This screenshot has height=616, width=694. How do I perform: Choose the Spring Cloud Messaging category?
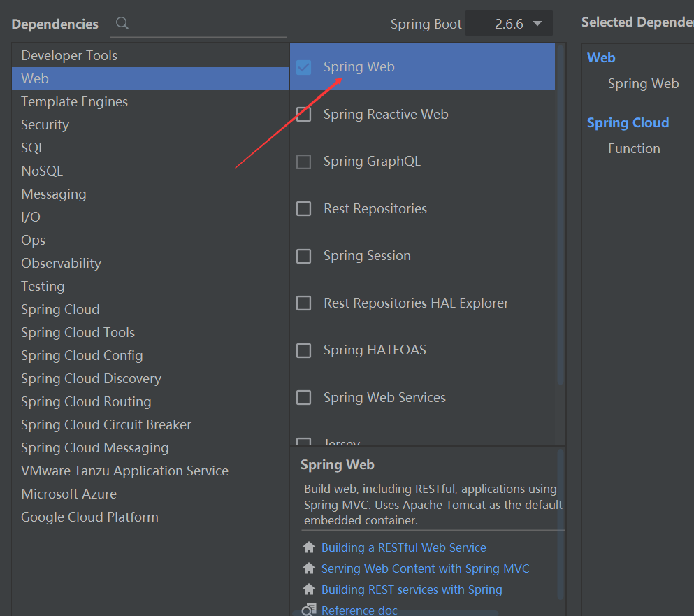point(150,447)
